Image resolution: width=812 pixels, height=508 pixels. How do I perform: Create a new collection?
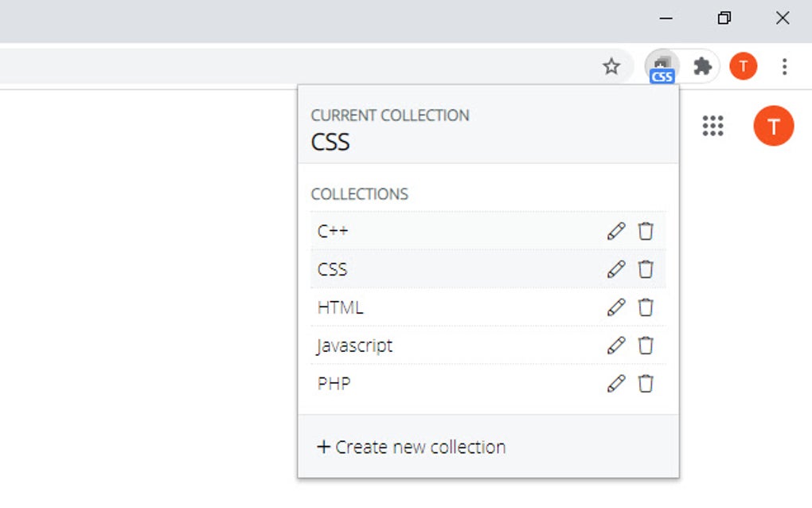(408, 447)
